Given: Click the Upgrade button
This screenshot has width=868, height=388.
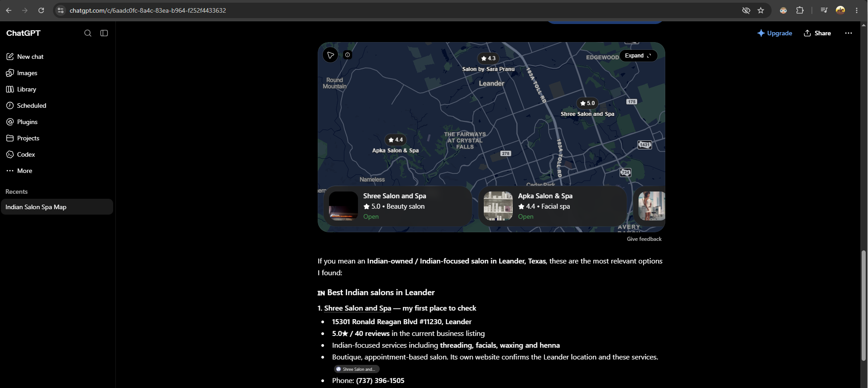Looking at the screenshot, I should (x=775, y=33).
